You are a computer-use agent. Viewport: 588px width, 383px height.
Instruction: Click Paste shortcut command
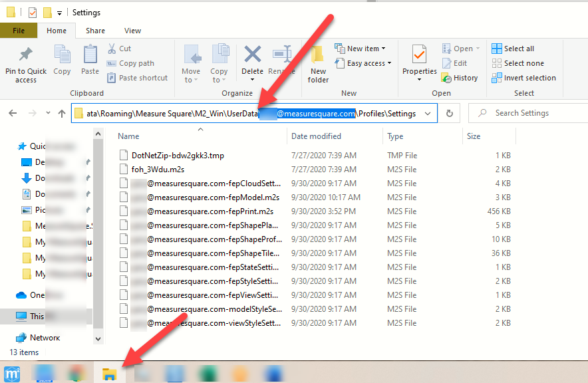[137, 78]
